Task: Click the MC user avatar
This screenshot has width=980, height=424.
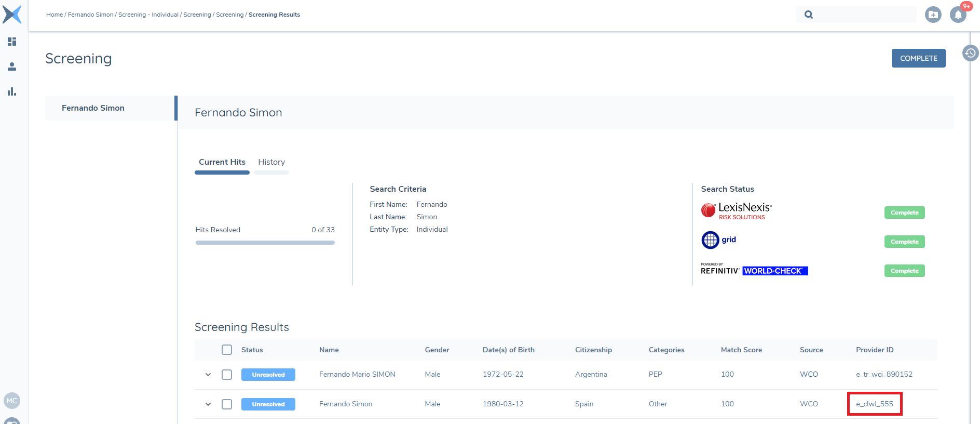Action: click(x=12, y=401)
